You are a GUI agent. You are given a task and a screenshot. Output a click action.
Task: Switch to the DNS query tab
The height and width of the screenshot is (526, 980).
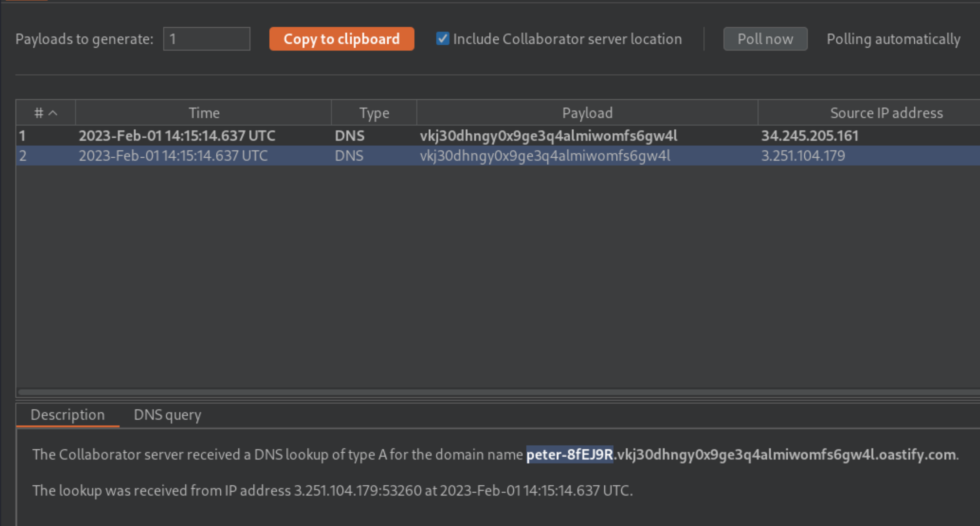point(167,415)
